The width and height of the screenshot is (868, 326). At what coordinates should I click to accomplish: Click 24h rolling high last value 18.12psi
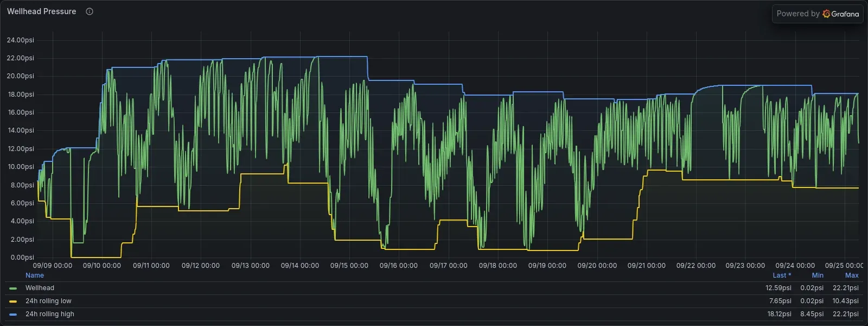pyautogui.click(x=779, y=314)
